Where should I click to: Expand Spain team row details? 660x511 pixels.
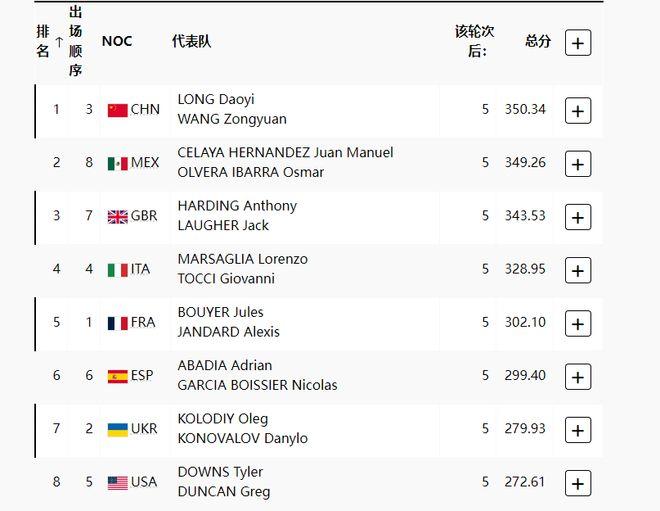pyautogui.click(x=577, y=376)
